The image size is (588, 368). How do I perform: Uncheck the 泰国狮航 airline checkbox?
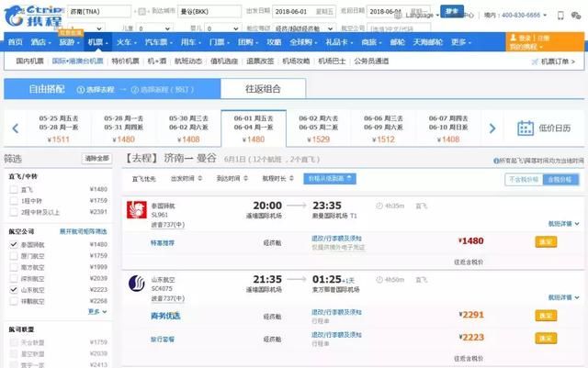[x=14, y=244]
